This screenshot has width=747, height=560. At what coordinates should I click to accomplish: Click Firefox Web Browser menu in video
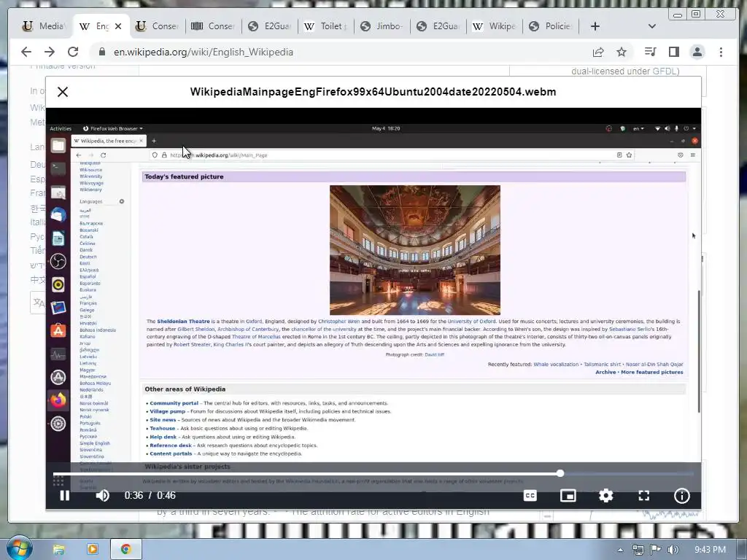tap(113, 128)
